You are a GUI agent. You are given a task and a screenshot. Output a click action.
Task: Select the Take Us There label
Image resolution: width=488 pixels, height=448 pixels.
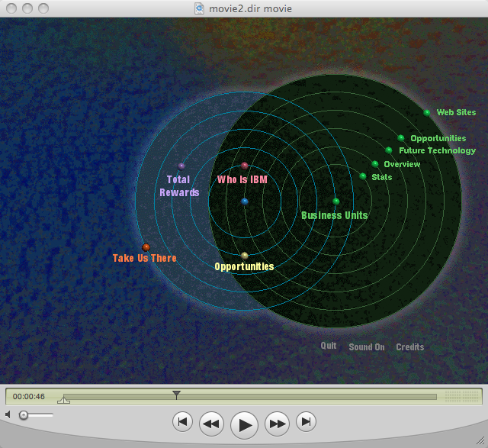click(x=145, y=258)
